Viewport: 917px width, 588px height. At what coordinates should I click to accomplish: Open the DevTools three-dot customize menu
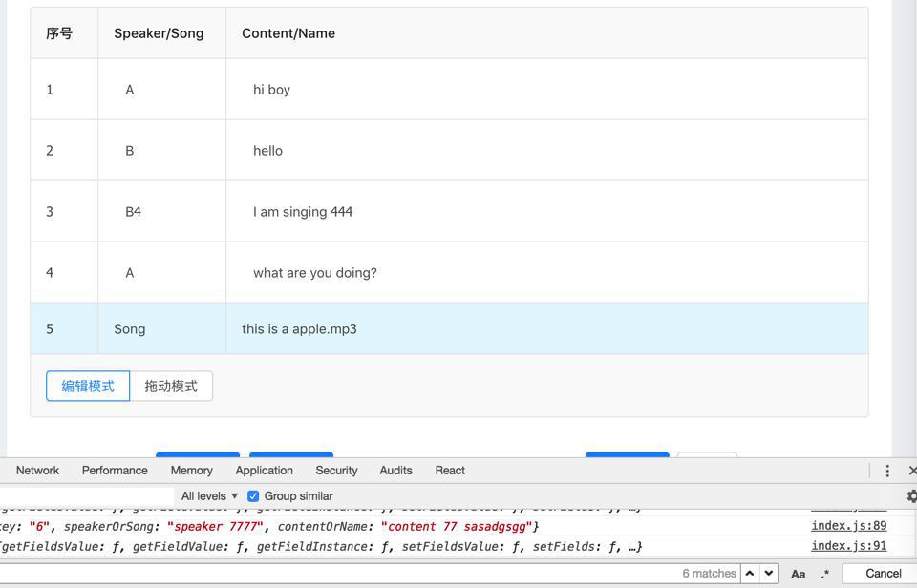[887, 471]
